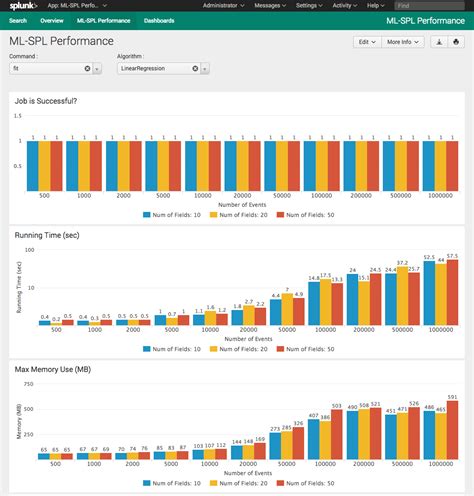474x496 pixels.
Task: Click the 52.5 blue bar in Running Time chart
Action: tap(429, 293)
